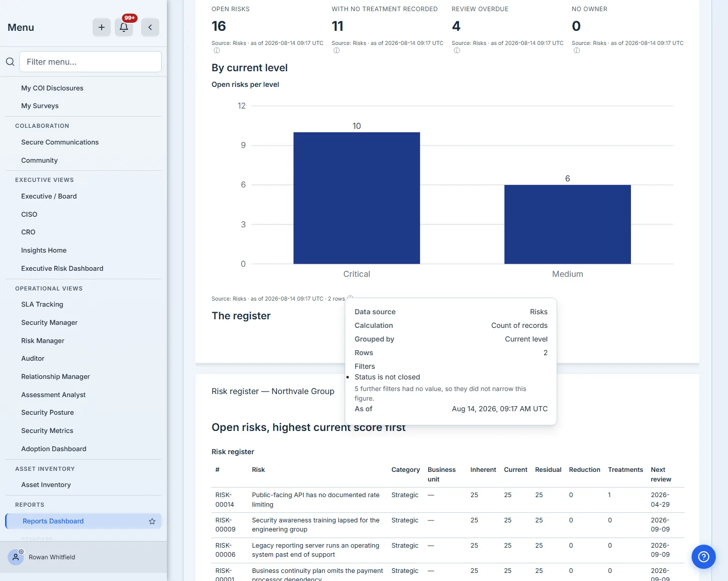Screen dimensions: 728x581
Task: Click the info icon under Review Overdue source
Action: [457, 51]
